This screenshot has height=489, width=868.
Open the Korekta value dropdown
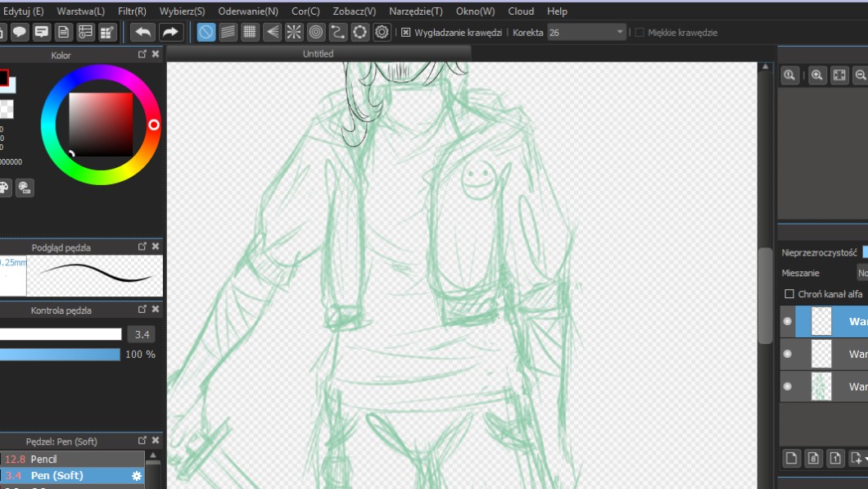(620, 33)
